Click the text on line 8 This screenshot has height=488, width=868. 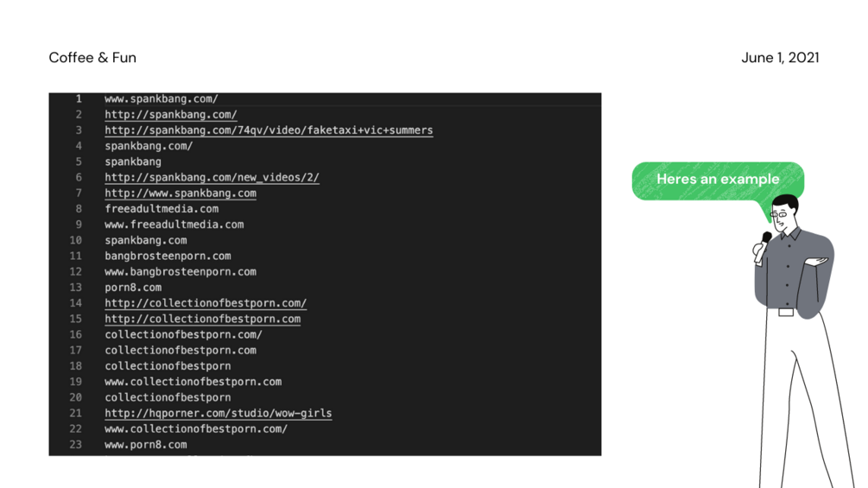[x=162, y=209]
